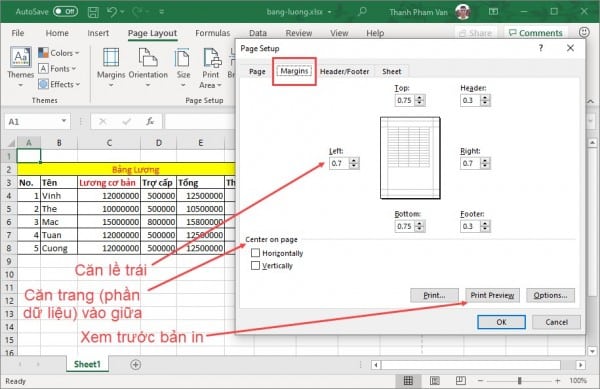Click the vertical scroll down arrow
Screen dimensions: 600x389
pos(592,351)
